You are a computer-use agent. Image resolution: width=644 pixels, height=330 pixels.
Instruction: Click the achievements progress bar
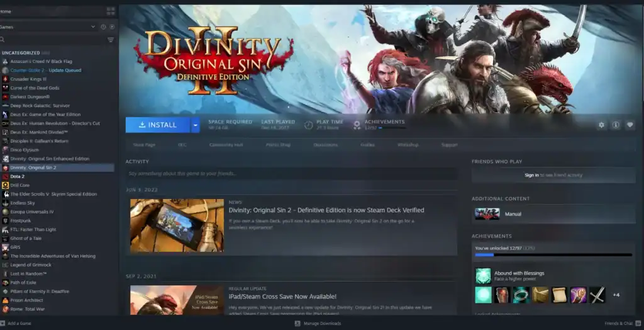(x=553, y=255)
